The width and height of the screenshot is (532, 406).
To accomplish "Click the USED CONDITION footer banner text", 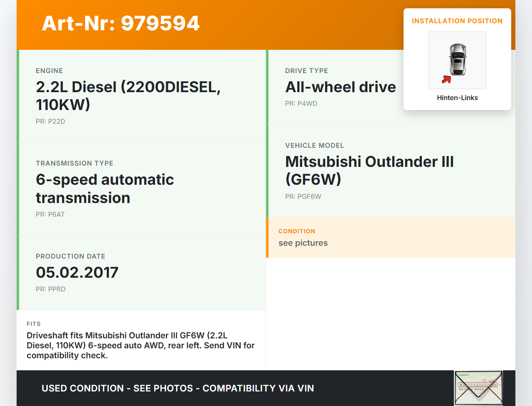I will click(177, 389).
